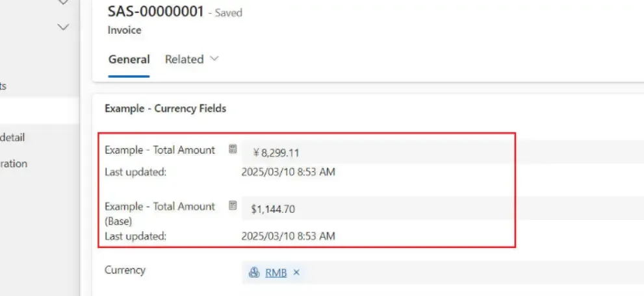This screenshot has width=644, height=296.
Task: Click the Example - Currency Fields section header
Action: coord(165,108)
